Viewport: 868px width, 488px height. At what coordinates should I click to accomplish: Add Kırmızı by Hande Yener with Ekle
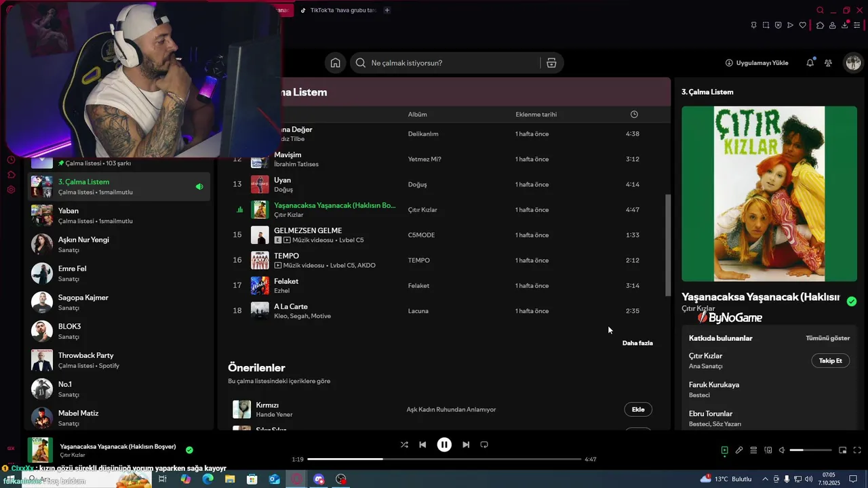point(638,409)
